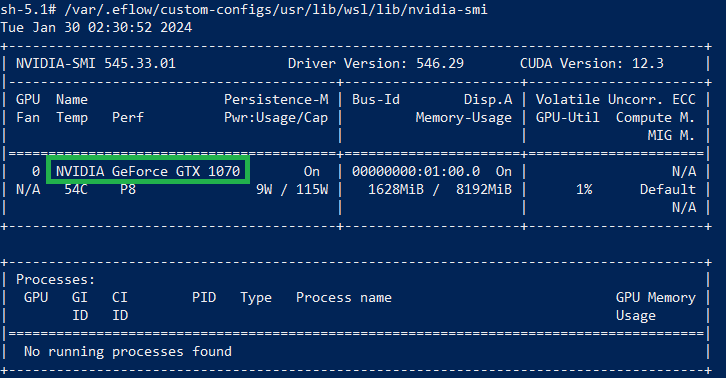Click the 1% GPU utilization value
726x378 pixels.
click(x=584, y=189)
